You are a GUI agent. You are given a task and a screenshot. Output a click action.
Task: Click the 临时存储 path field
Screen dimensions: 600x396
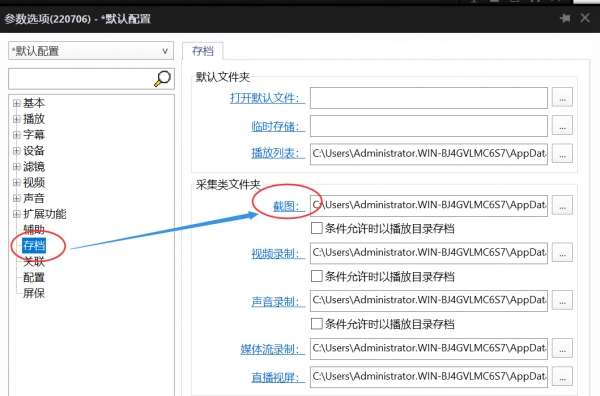(x=429, y=126)
